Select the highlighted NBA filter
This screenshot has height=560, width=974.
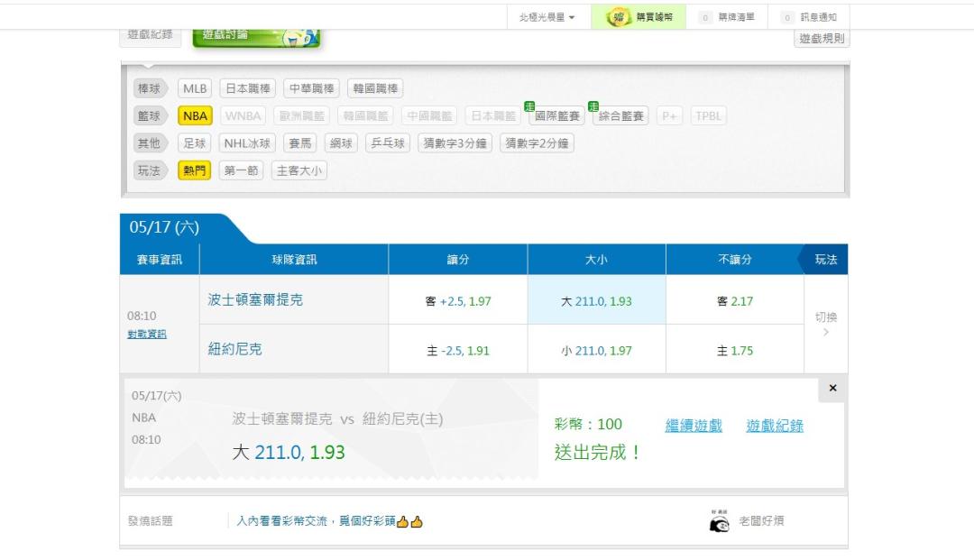(195, 116)
